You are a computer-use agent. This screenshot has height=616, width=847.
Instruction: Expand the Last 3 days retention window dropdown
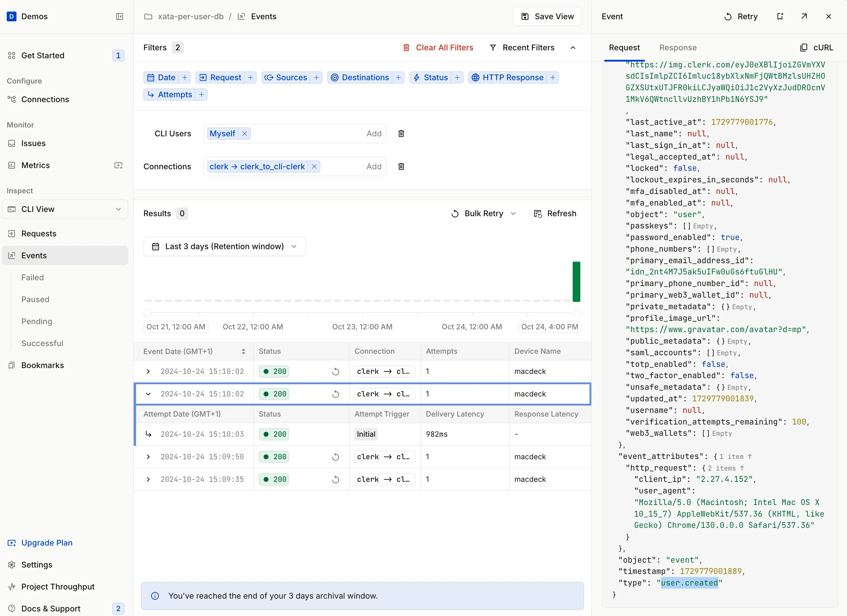(x=224, y=246)
